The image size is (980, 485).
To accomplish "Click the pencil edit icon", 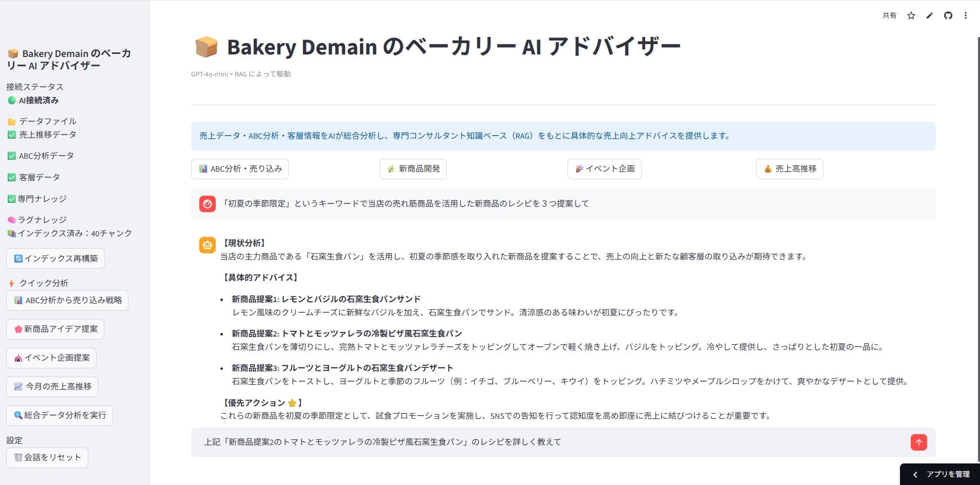I will (929, 15).
